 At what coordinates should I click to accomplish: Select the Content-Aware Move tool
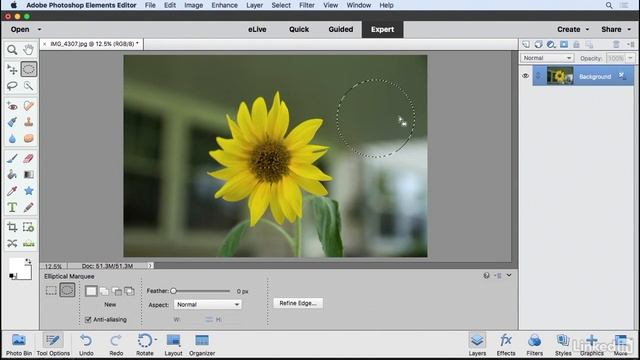tap(12, 243)
